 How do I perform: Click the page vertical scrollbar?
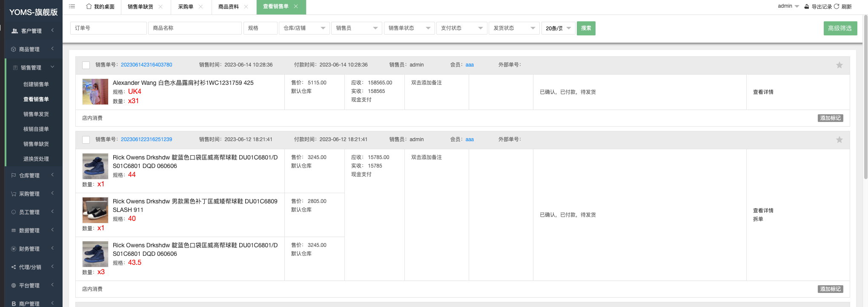coord(865,97)
